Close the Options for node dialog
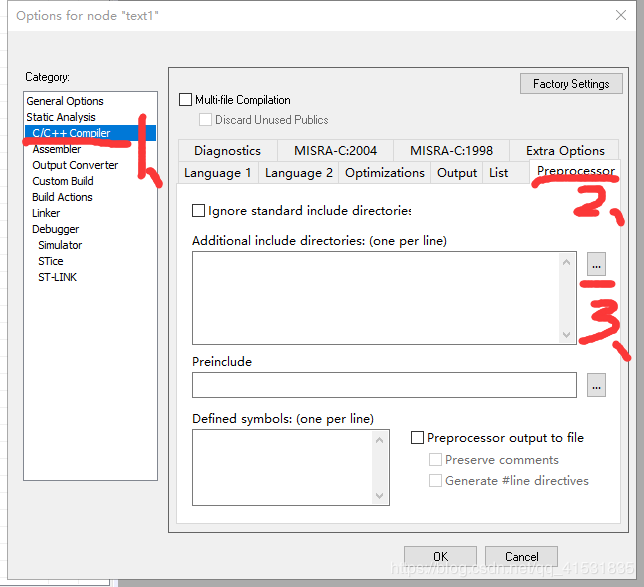Screen dimensions: 644x587 pos(621,16)
